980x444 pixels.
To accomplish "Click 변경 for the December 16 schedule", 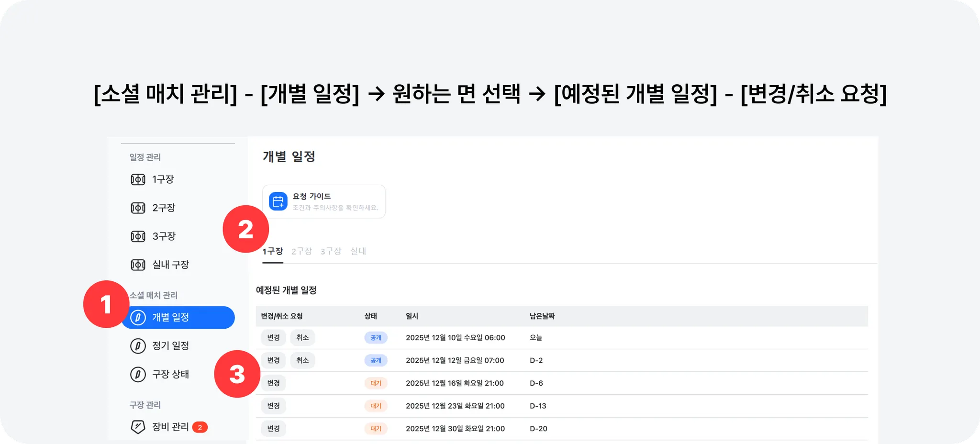I will click(x=273, y=383).
